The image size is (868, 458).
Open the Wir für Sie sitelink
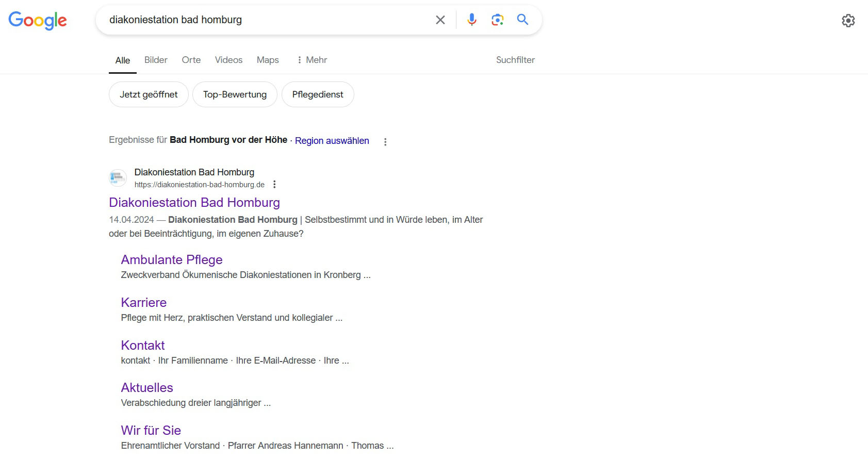pyautogui.click(x=151, y=430)
